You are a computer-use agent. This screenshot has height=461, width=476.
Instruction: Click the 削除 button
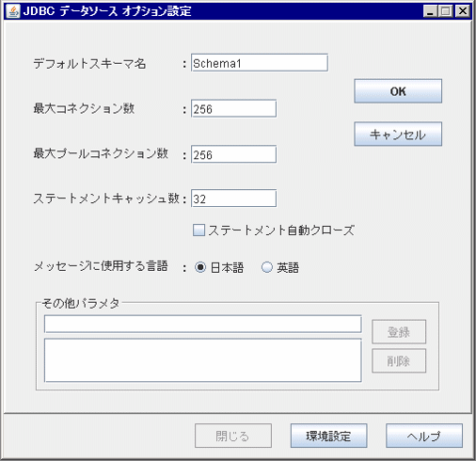pyautogui.click(x=399, y=361)
